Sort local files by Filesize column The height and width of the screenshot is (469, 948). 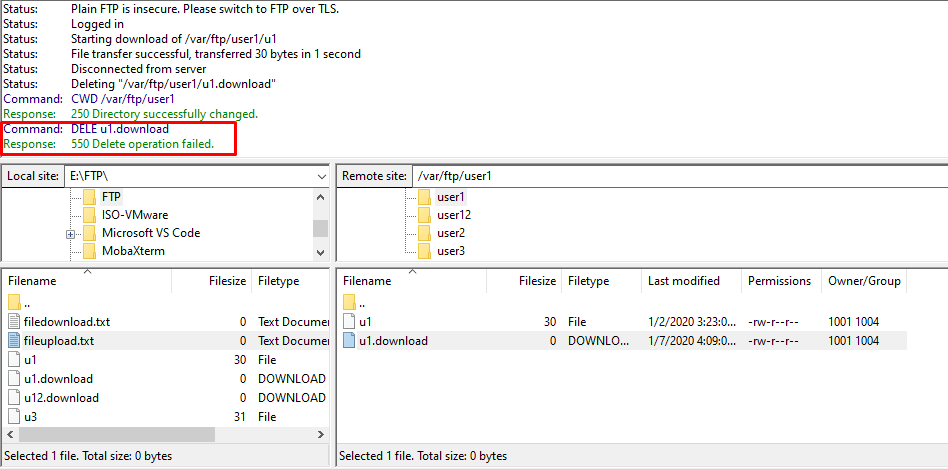tap(212, 281)
